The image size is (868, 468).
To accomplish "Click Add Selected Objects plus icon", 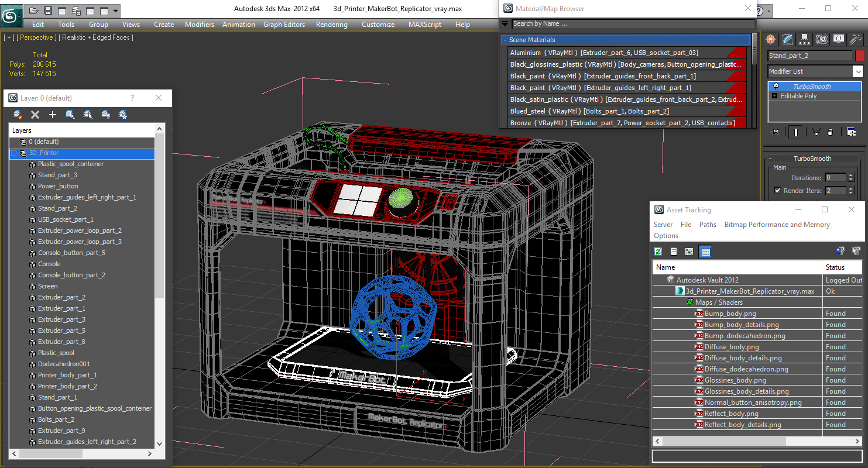I will 53,115.
